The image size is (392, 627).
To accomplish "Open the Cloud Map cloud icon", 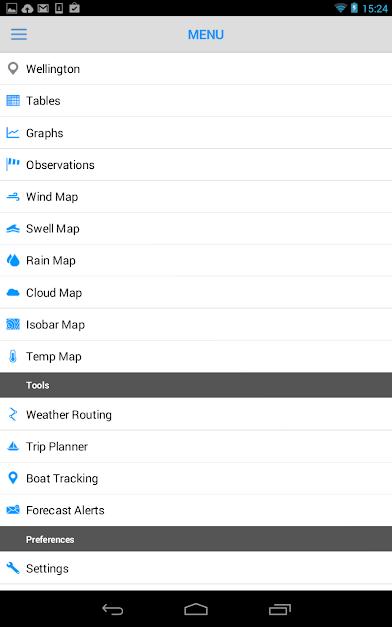I will (13, 293).
